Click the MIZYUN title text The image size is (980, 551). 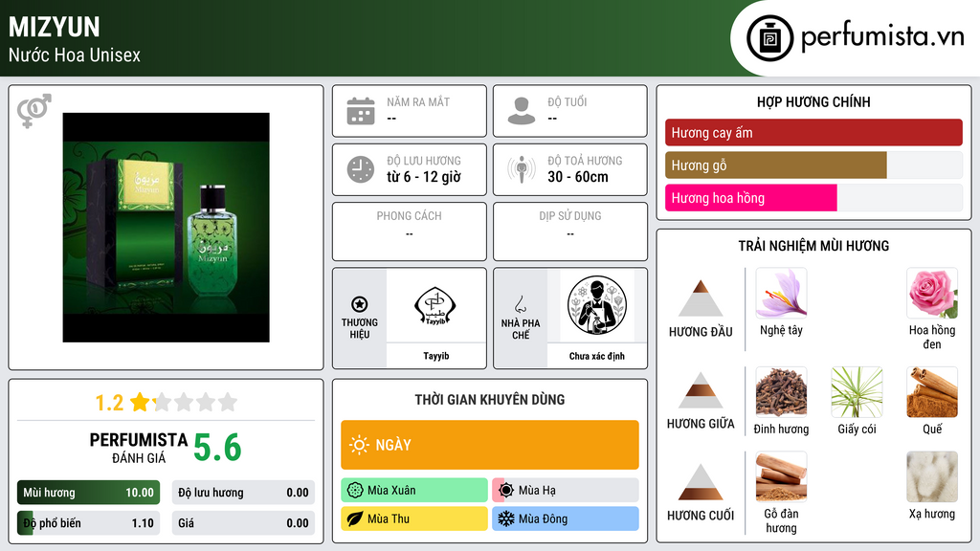[x=55, y=27]
